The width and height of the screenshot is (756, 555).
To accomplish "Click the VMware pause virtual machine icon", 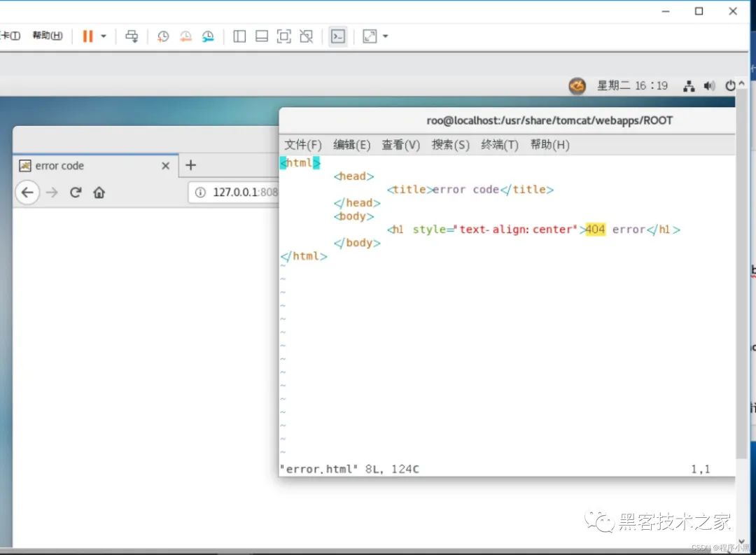I will (x=87, y=36).
